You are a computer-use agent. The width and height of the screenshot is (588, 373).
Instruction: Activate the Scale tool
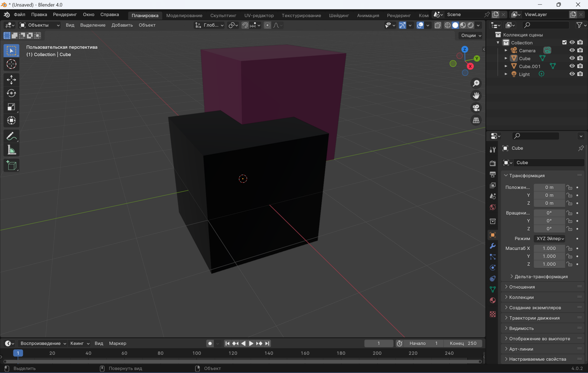pyautogui.click(x=12, y=107)
